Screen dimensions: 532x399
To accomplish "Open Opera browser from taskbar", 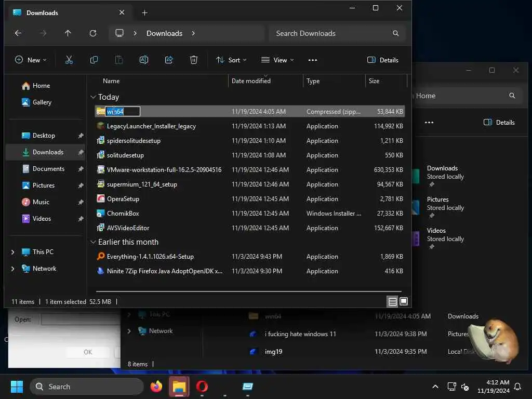I will point(202,387).
